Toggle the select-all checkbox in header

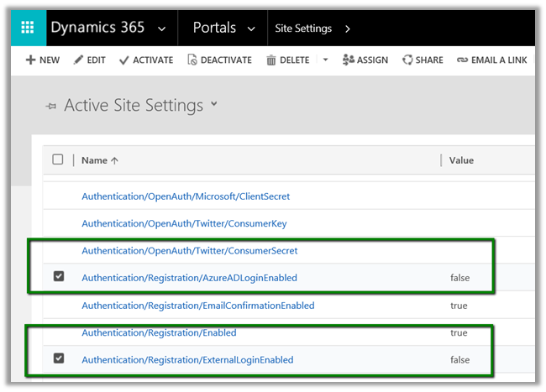(58, 159)
